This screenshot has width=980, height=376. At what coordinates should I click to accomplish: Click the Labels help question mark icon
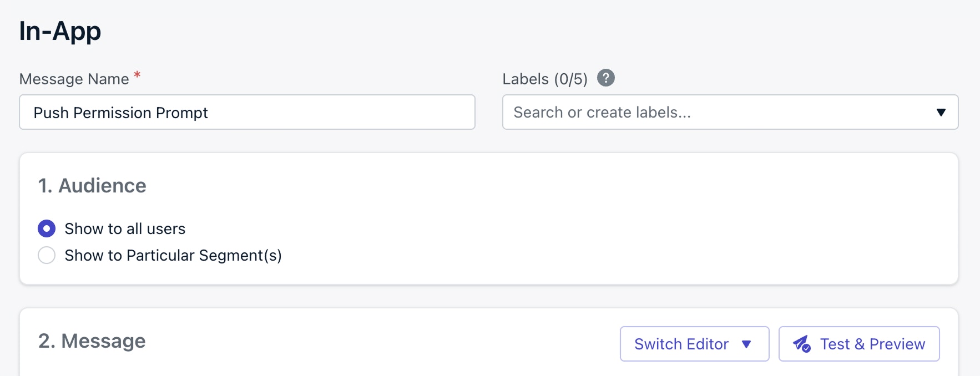point(605,78)
